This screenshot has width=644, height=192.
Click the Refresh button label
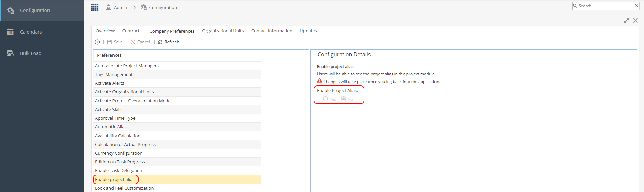172,42
